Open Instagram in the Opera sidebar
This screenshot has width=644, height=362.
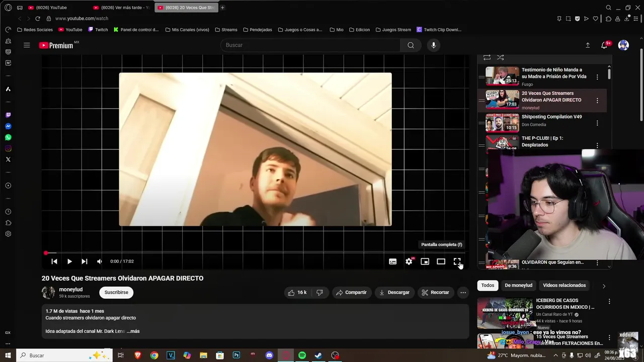click(8, 148)
